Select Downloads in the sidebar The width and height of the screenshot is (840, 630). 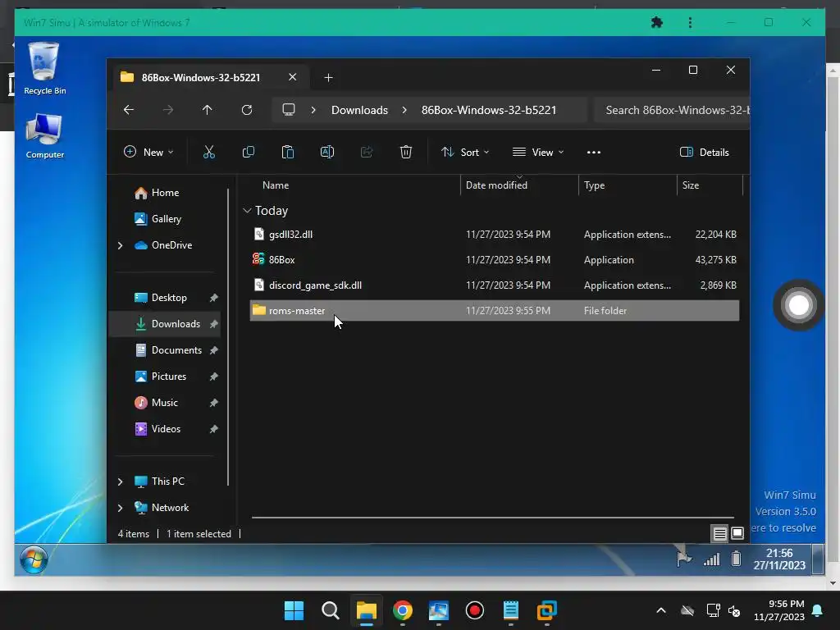click(165, 323)
